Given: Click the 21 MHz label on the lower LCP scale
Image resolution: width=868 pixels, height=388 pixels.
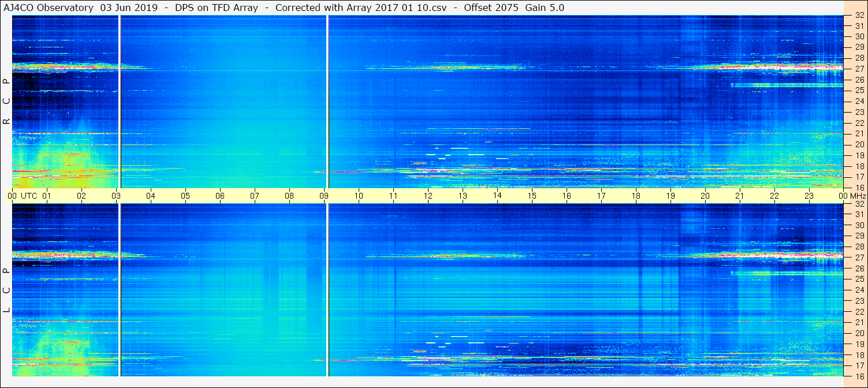Looking at the screenshot, I should [859, 322].
